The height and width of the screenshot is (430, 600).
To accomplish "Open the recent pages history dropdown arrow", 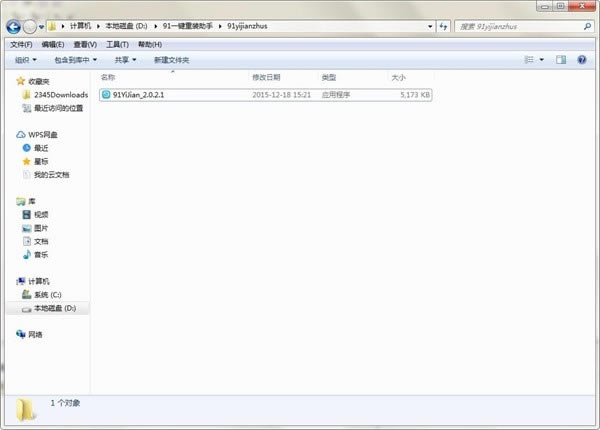I will click(41, 27).
